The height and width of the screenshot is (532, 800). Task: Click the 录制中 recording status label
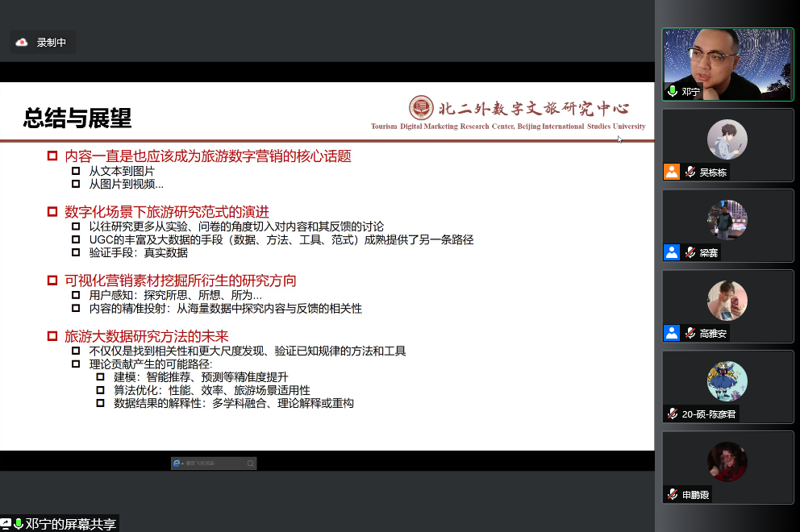pos(52,43)
